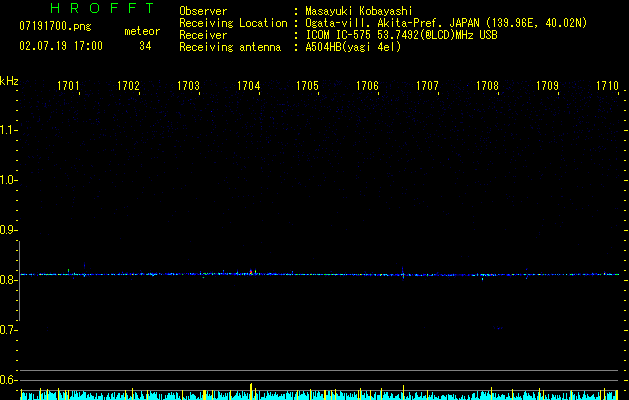629x400 pixels.
Task: Select the Ogata-vill. Akita-Pref. JAPAN location text
Action: pyautogui.click(x=446, y=23)
